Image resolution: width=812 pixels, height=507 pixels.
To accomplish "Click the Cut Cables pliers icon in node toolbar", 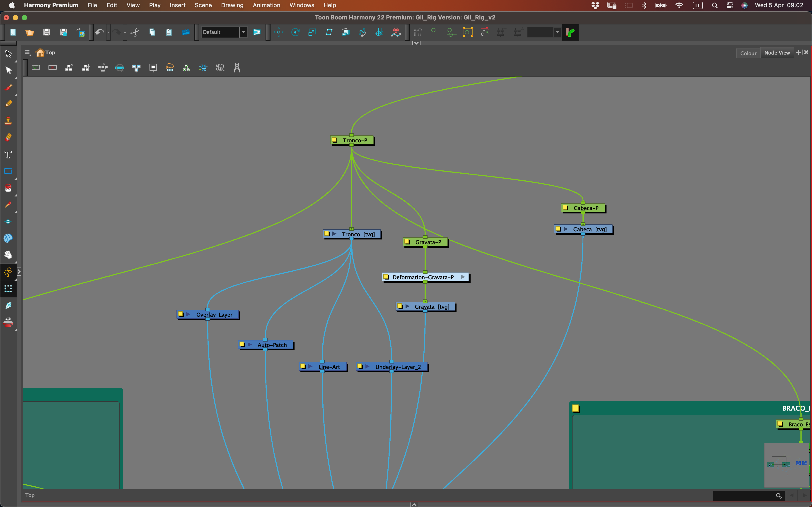I will (x=237, y=67).
